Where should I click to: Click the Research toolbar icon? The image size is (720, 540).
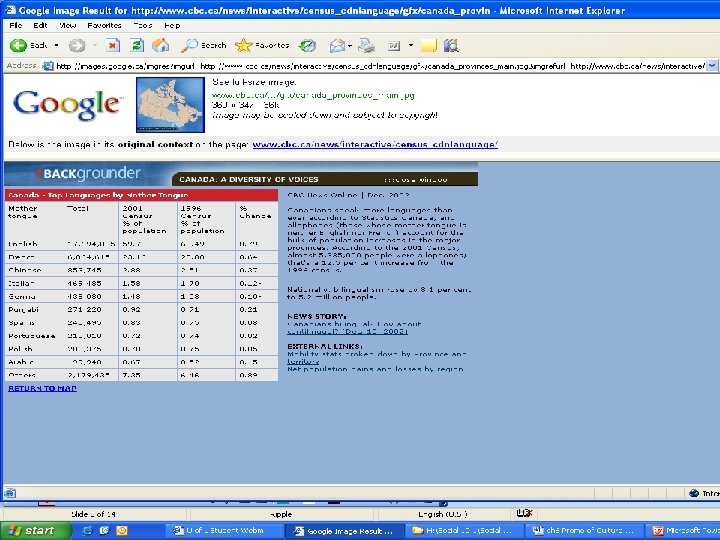pos(451,45)
